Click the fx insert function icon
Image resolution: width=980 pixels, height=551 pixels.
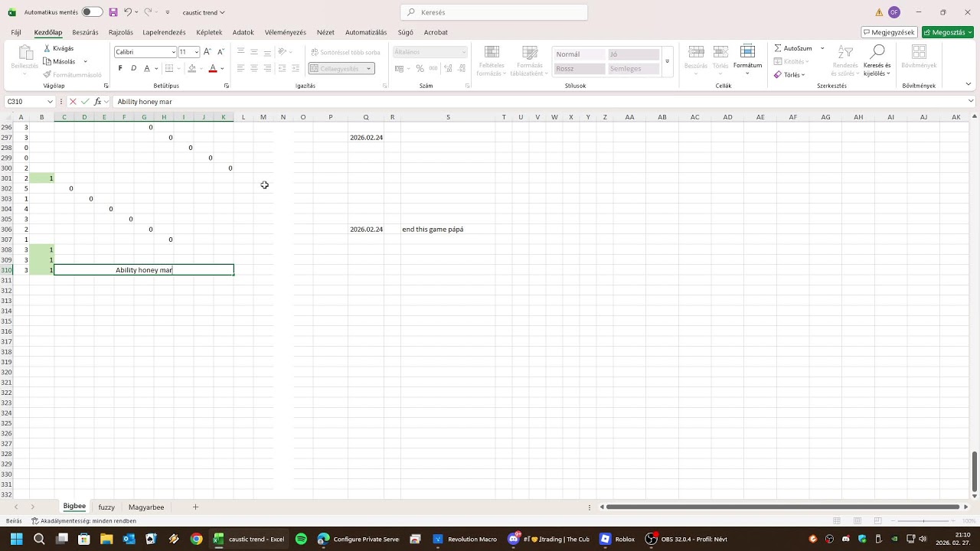coord(96,101)
